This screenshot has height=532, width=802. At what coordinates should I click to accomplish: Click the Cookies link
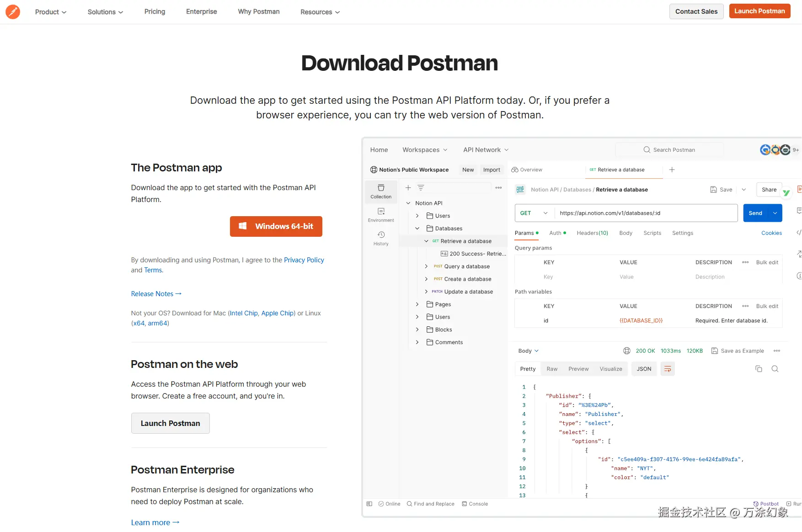[x=771, y=233]
